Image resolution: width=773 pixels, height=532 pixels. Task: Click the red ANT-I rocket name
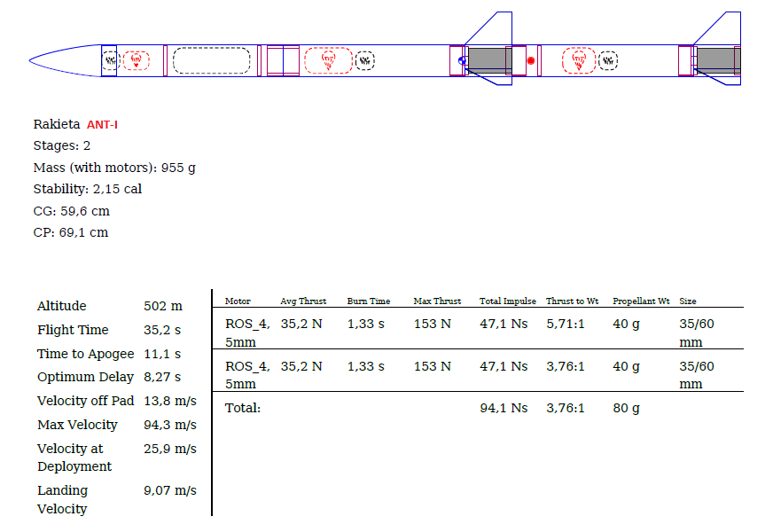point(102,125)
